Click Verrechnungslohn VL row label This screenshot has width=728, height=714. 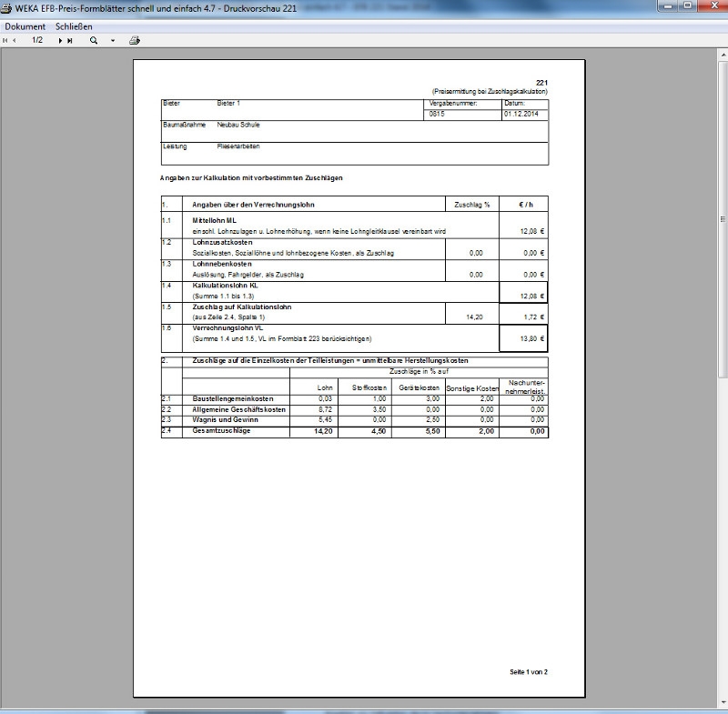(x=227, y=328)
